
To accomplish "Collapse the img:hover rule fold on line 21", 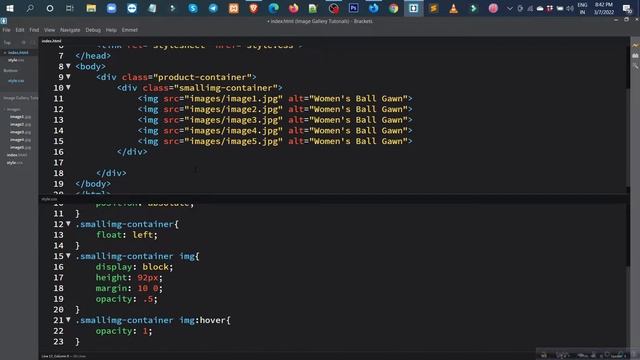I will (x=68, y=320).
